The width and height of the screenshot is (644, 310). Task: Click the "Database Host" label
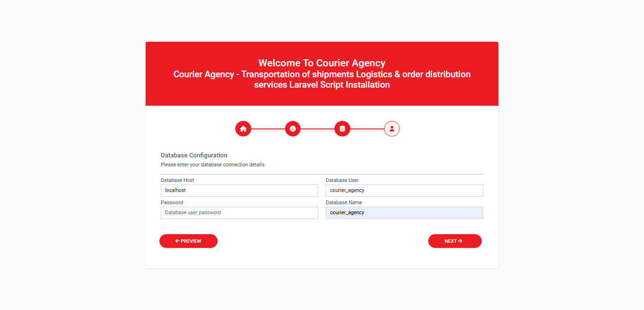(177, 180)
